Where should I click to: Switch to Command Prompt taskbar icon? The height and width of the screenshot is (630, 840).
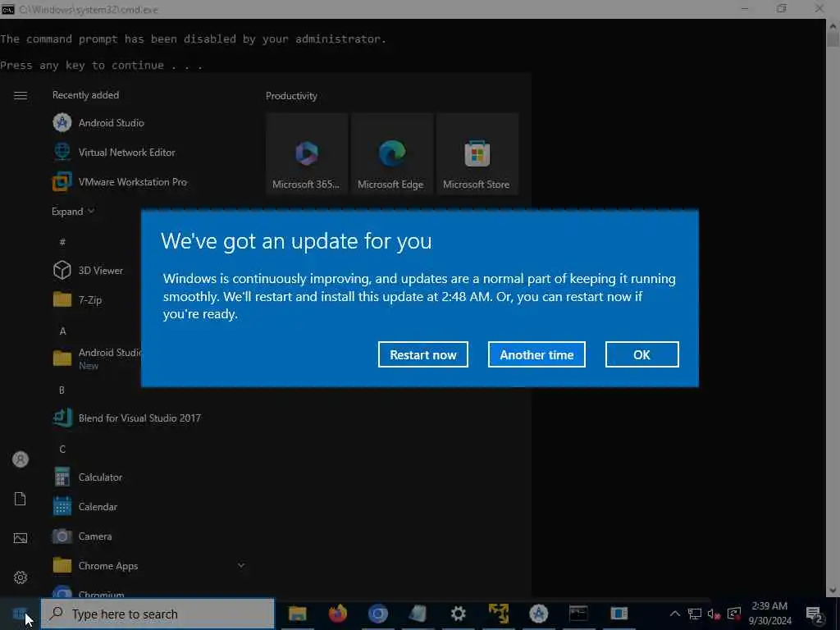578,614
